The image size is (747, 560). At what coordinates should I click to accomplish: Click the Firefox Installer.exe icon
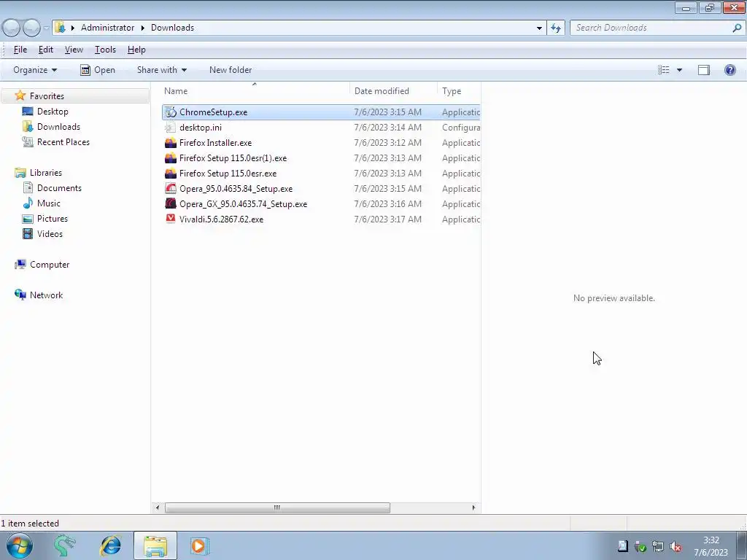click(171, 143)
